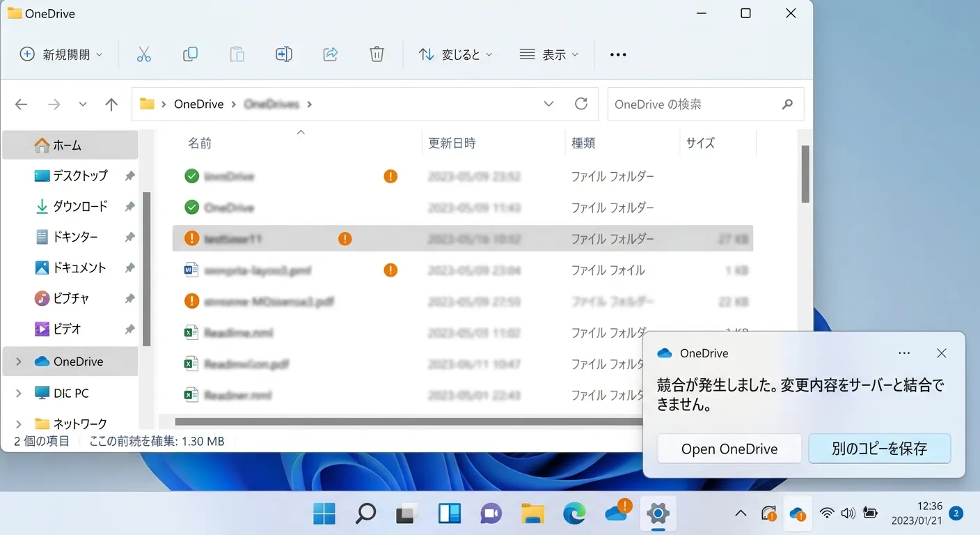
Task: Open the Edge browser from the taskbar
Action: coord(575,514)
